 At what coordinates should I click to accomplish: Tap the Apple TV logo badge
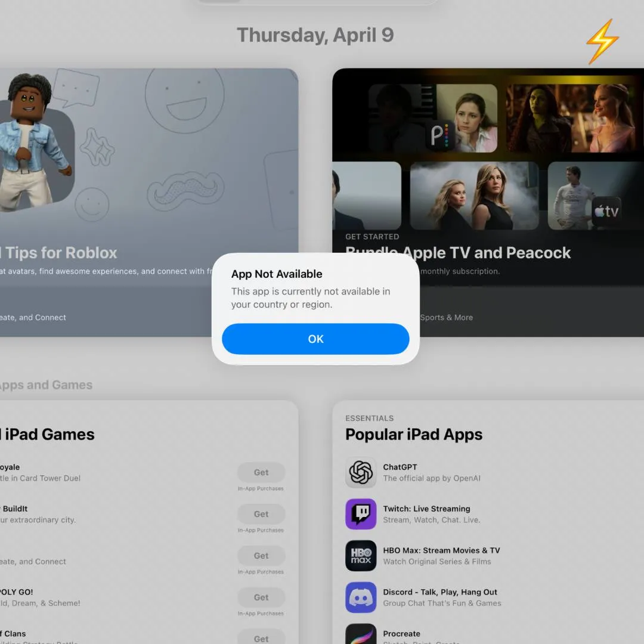point(606,211)
